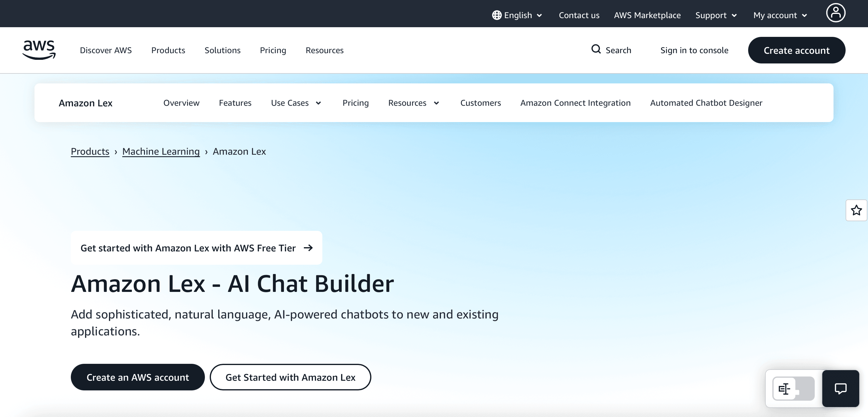
Task: Select Amazon Connect Integration in the Lex menu
Action: [575, 103]
